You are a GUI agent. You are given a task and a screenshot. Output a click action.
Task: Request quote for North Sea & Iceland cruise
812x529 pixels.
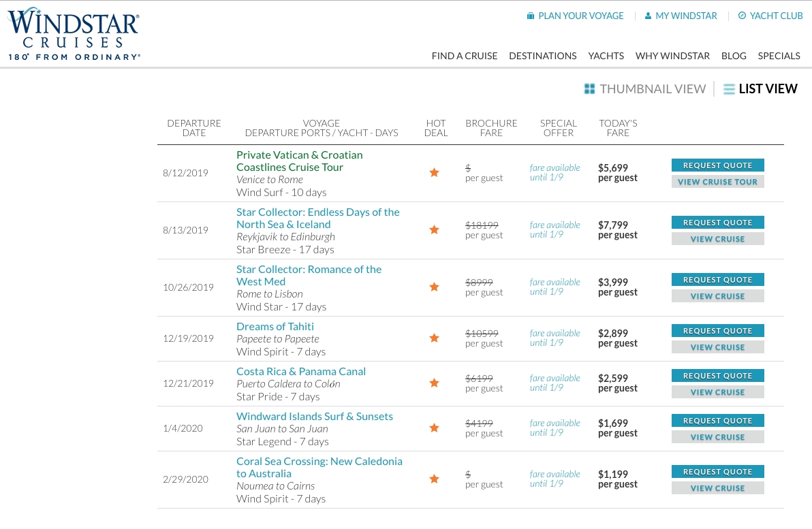click(x=718, y=223)
